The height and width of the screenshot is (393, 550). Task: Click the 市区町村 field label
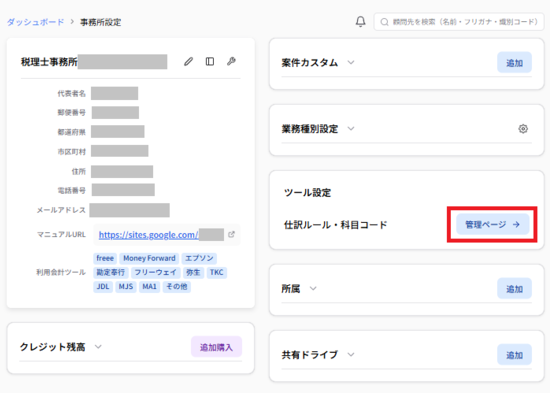click(x=72, y=152)
